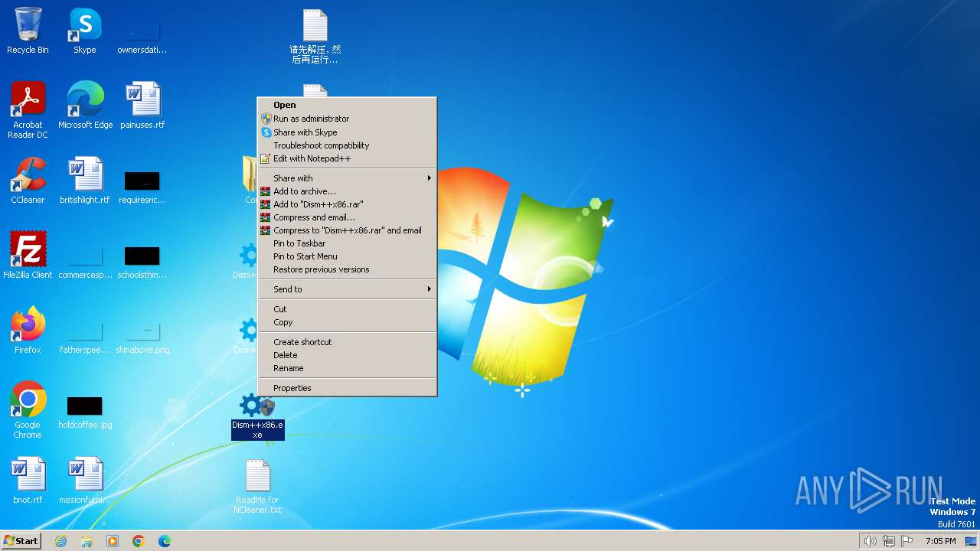Choose Pin to Start Menu
The height and width of the screenshot is (551, 980).
tap(347, 256)
